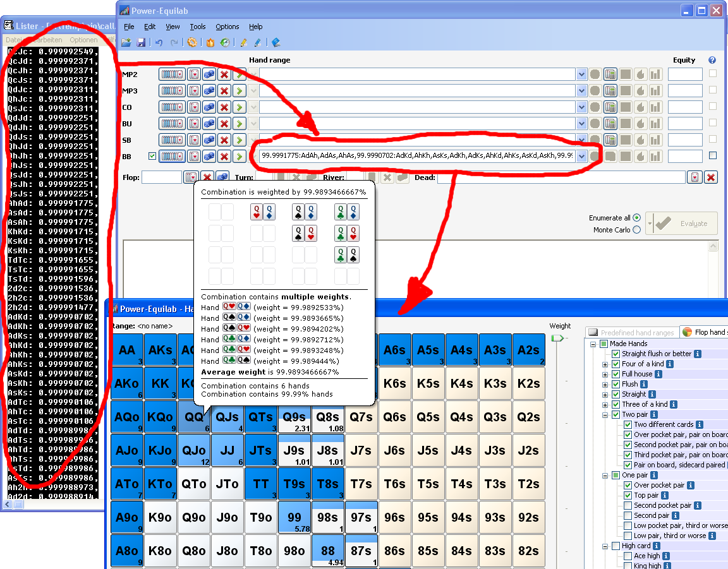Open the BB hand range dropdown arrow

(x=581, y=157)
